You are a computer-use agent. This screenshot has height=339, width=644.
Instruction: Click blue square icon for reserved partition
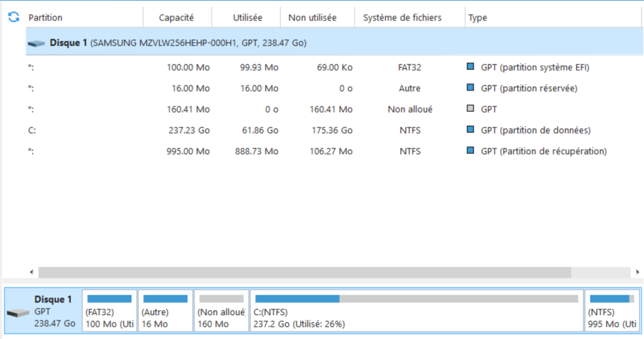(470, 88)
